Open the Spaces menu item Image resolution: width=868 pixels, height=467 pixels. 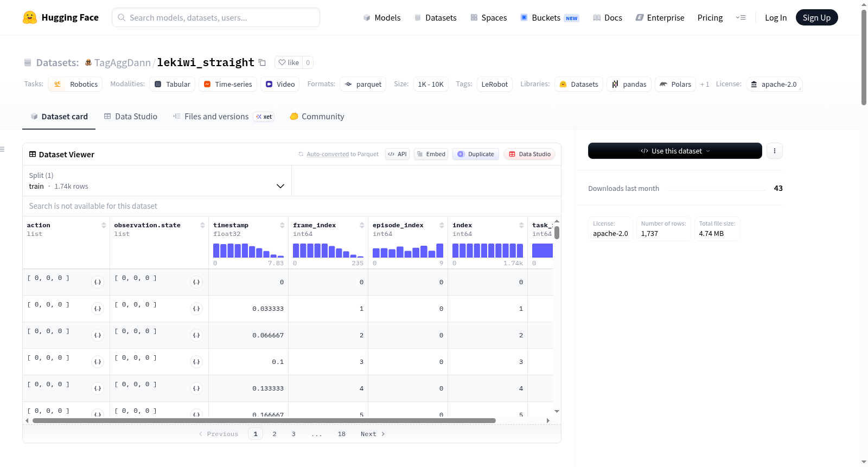click(489, 17)
